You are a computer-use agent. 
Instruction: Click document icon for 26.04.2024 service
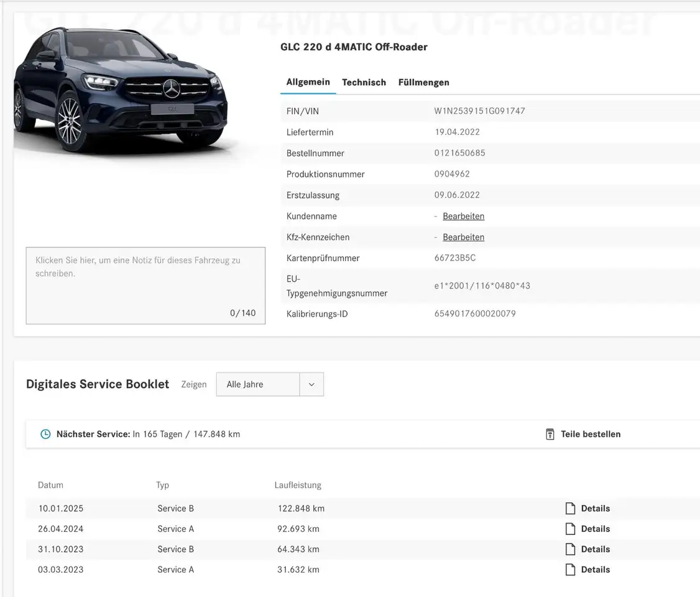pos(570,529)
